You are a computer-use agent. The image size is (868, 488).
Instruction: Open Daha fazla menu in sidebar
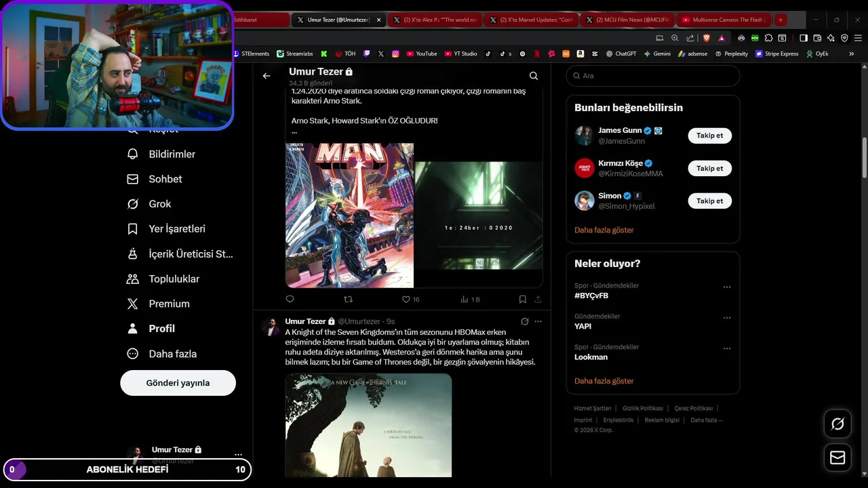coord(162,354)
